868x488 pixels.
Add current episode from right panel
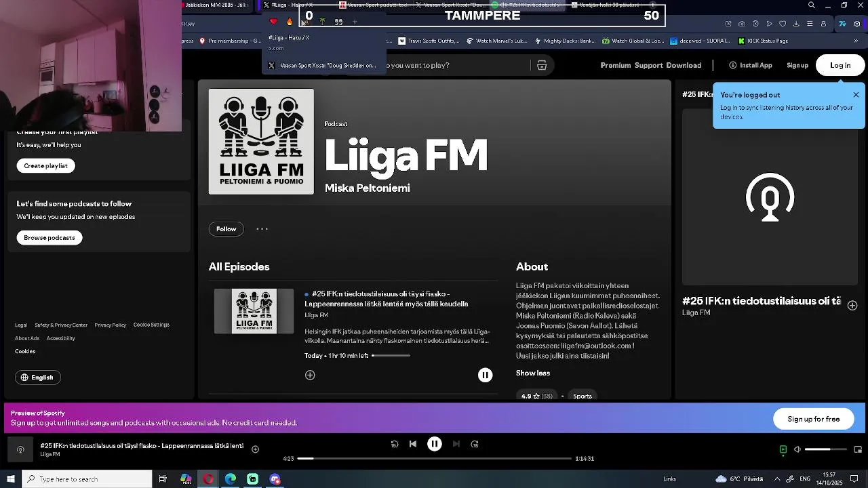[852, 306]
